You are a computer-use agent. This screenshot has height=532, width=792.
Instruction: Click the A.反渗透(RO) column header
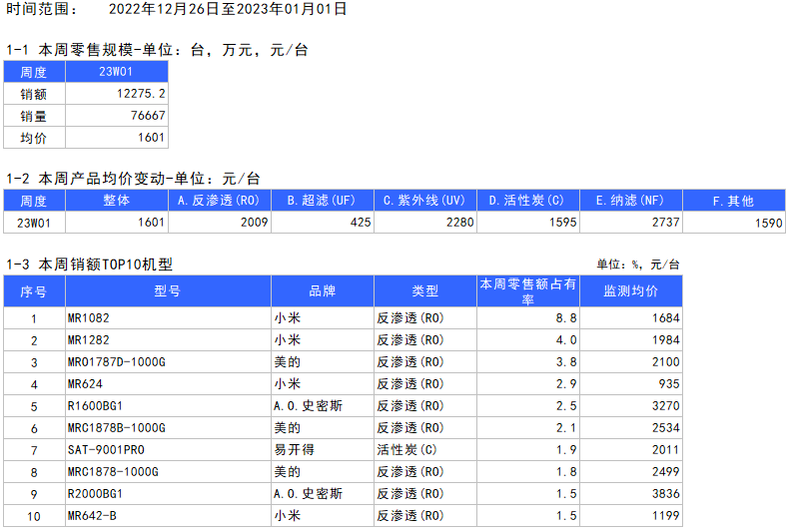point(219,201)
